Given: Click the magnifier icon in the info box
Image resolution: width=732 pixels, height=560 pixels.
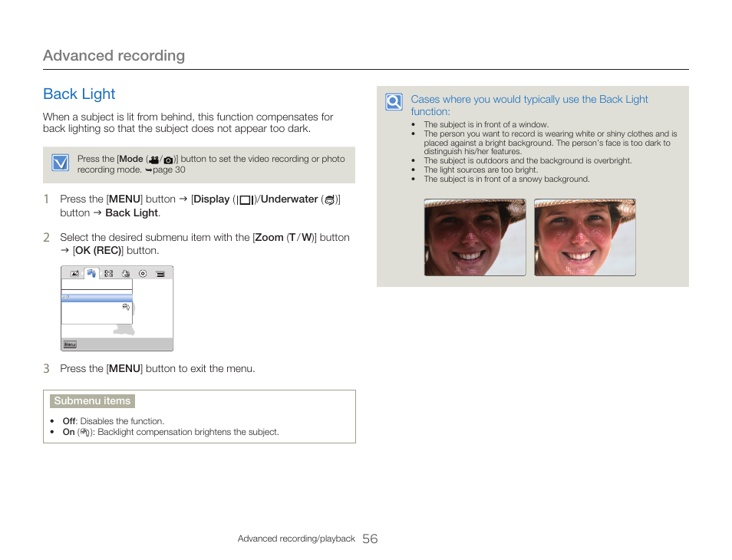Looking at the screenshot, I should [393, 102].
